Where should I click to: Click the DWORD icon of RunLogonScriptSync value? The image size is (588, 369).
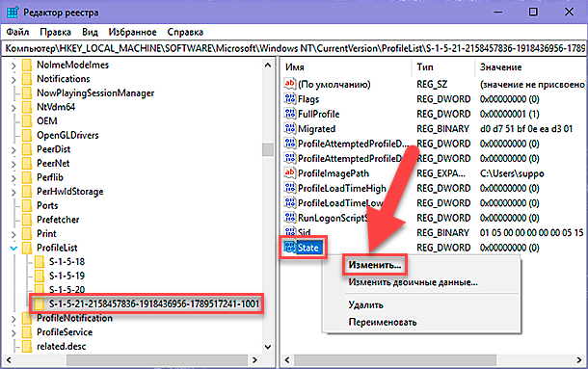(290, 218)
